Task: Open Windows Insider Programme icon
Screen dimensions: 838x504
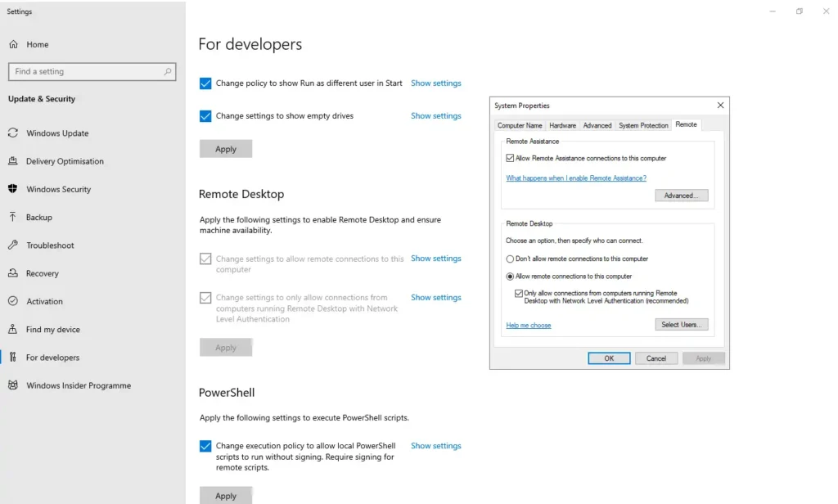Action: pyautogui.click(x=13, y=385)
